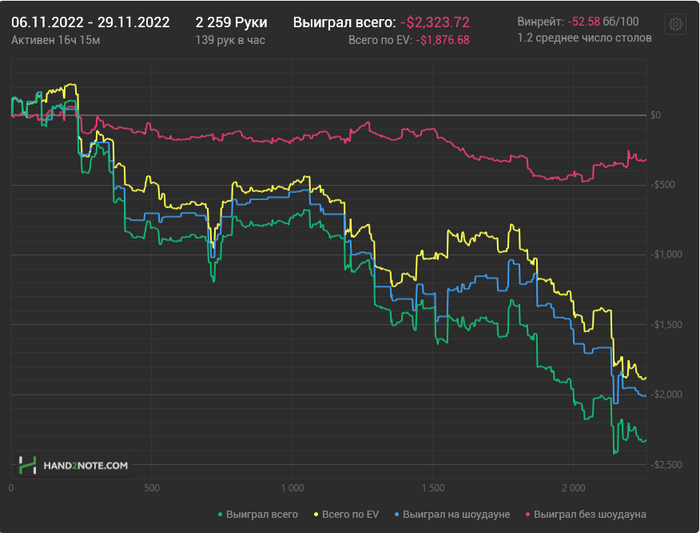Click the total winnings value -$2,323.72
The image size is (700, 533).
(435, 22)
